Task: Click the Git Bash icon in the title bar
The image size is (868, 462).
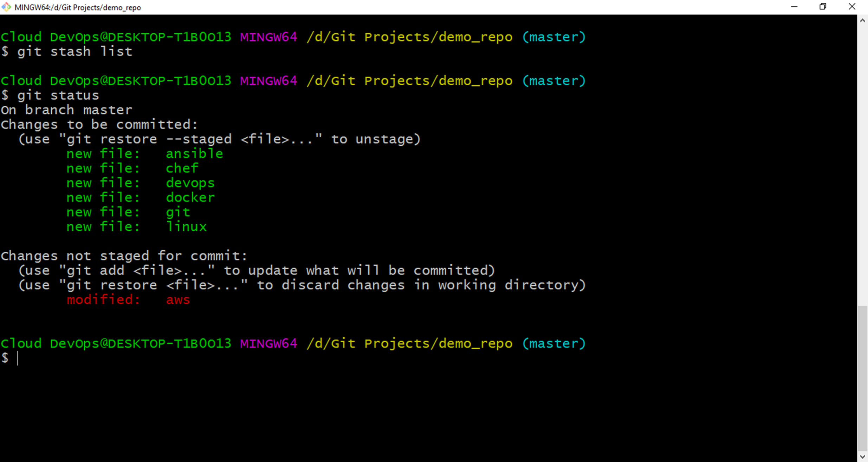Action: [x=6, y=6]
